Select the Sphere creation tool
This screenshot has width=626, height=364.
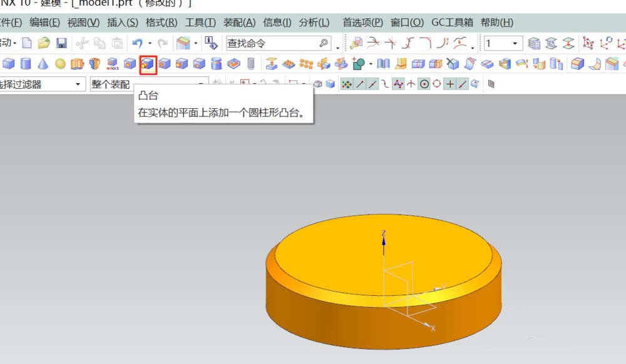[x=59, y=63]
